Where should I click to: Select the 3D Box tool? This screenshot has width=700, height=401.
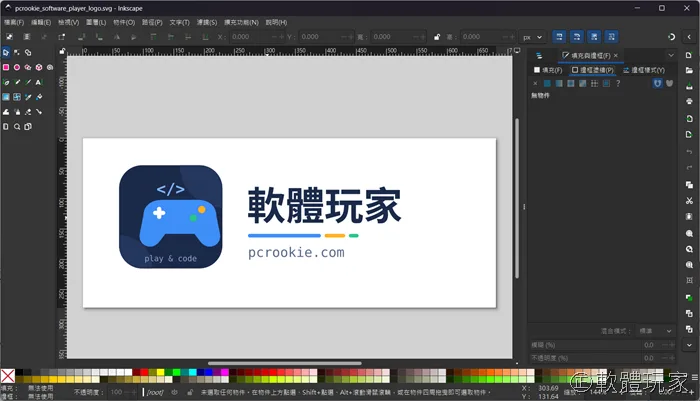(39, 67)
